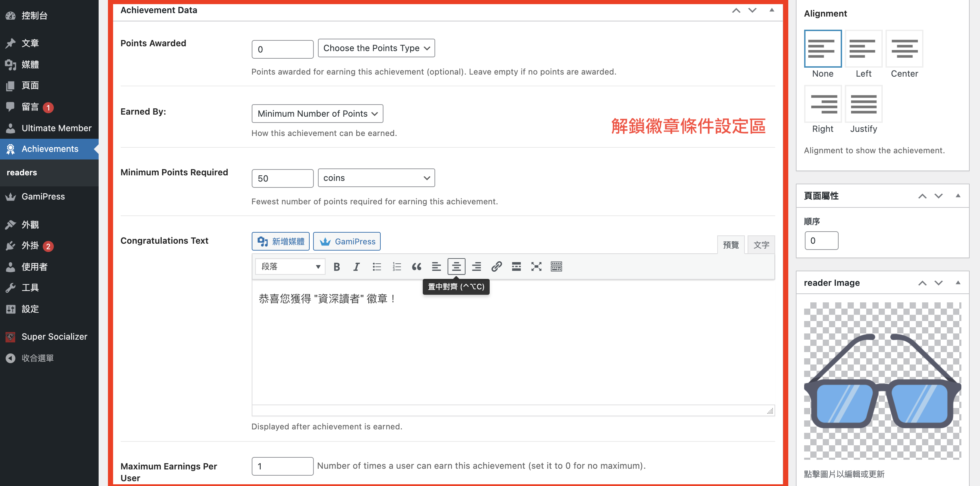The width and height of the screenshot is (980, 486).
Task: Align editor text right
Action: coord(476,266)
